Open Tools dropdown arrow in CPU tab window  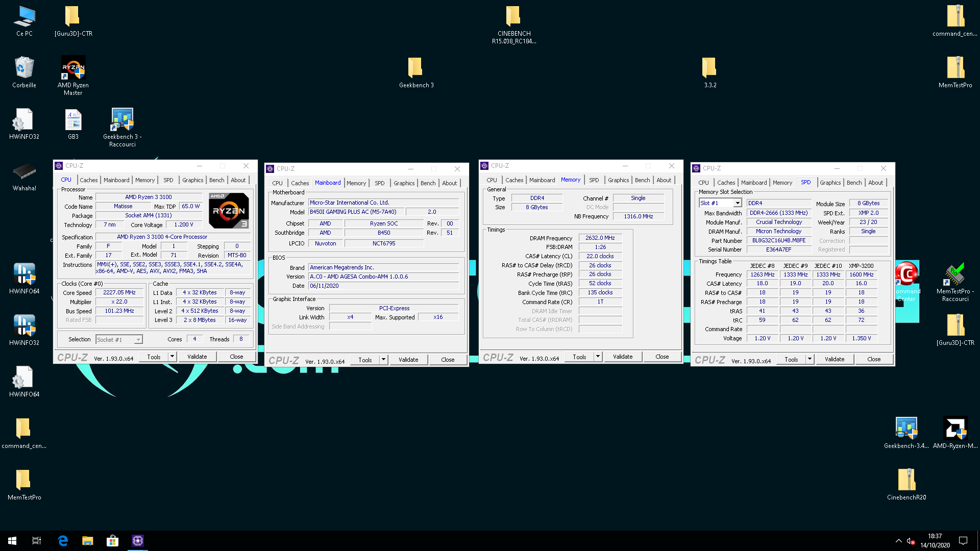click(x=172, y=357)
